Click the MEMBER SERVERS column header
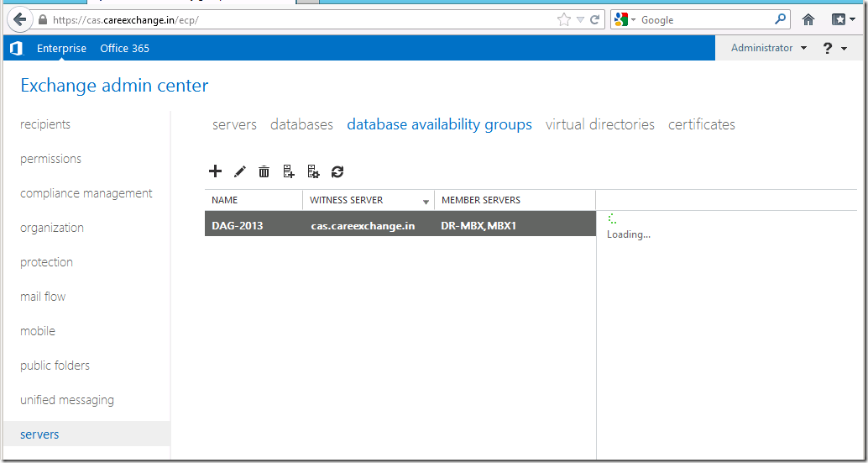868x463 pixels. point(515,200)
